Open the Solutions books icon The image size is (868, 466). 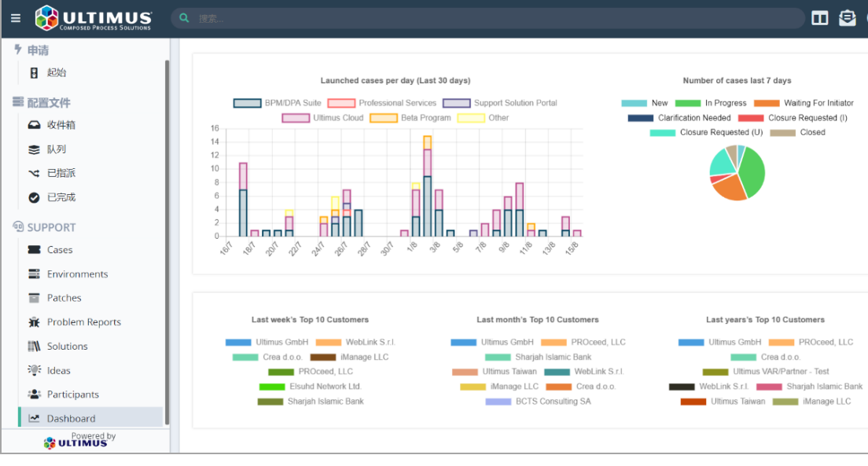[x=34, y=347]
